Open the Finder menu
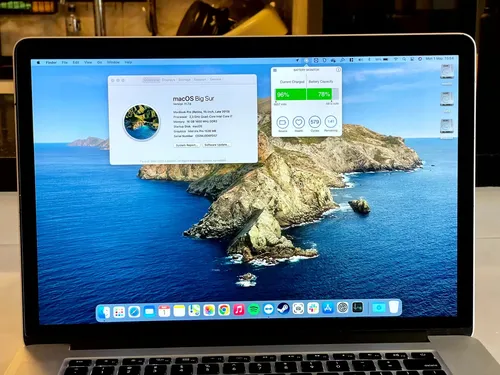500x375 pixels. 51,62
